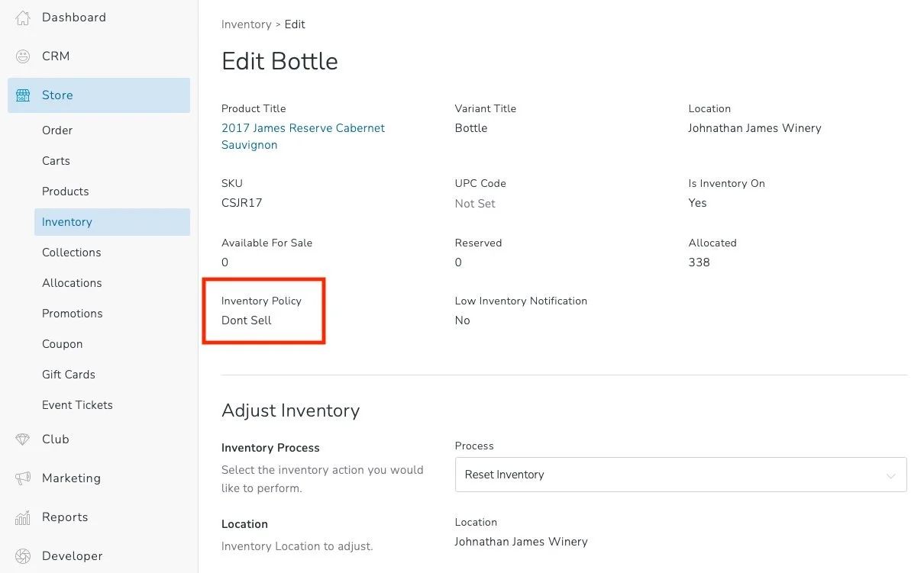Select Carts in the Store submenu

click(56, 161)
